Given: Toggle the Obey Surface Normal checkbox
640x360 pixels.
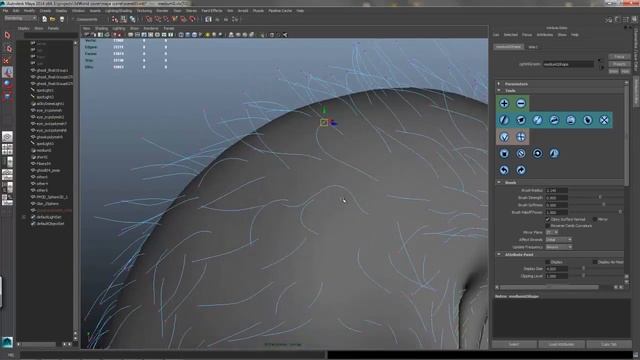Looking at the screenshot, I should [x=547, y=220].
